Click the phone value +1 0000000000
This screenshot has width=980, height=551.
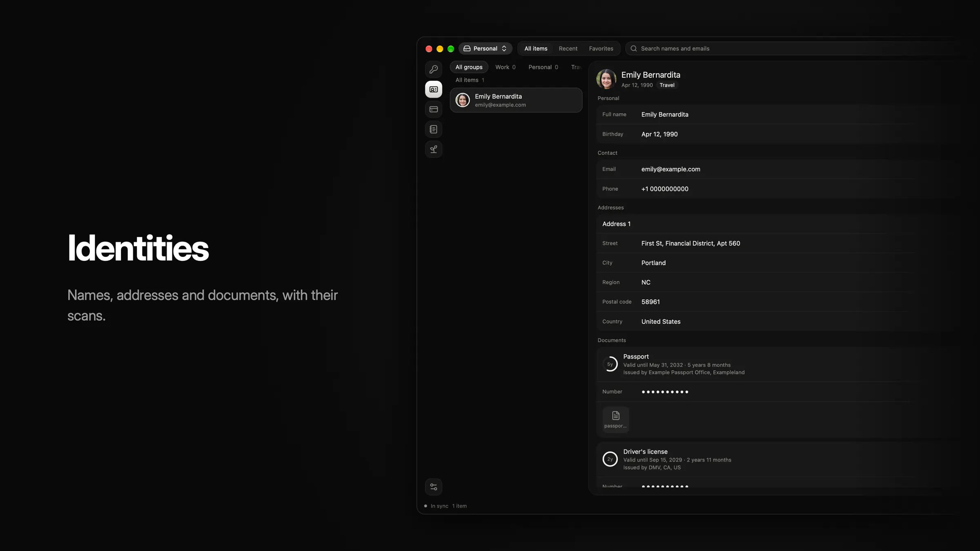point(664,189)
